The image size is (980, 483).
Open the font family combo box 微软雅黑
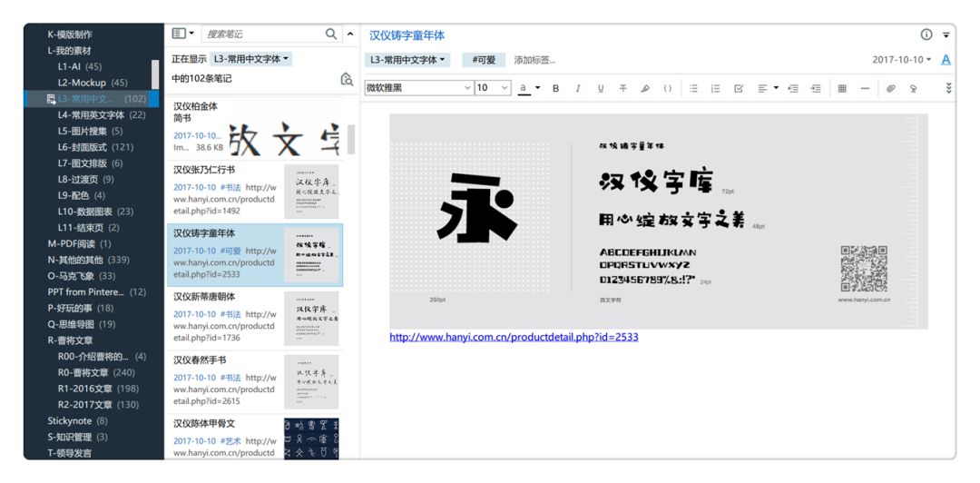pos(418,88)
